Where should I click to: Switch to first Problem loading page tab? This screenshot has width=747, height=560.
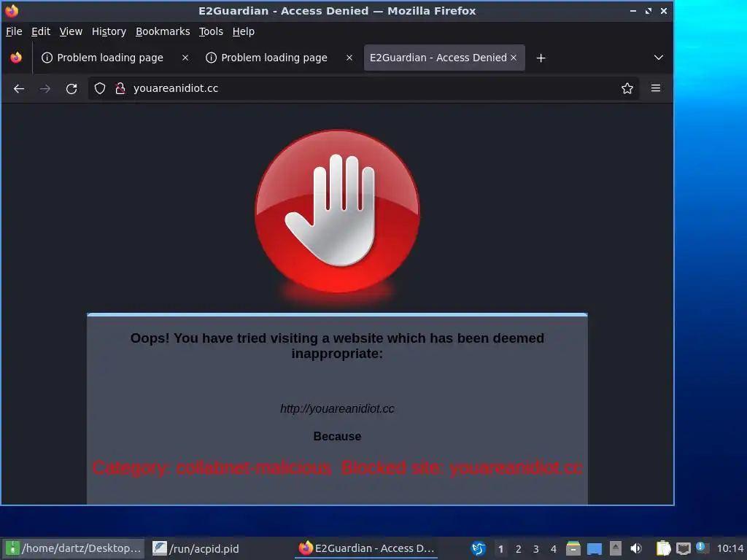coord(109,58)
